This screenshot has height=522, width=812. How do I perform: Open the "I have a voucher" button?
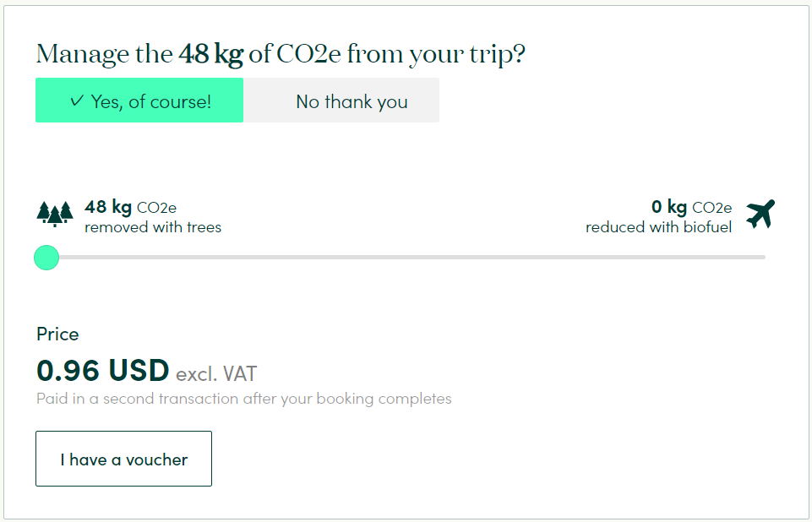[123, 459]
